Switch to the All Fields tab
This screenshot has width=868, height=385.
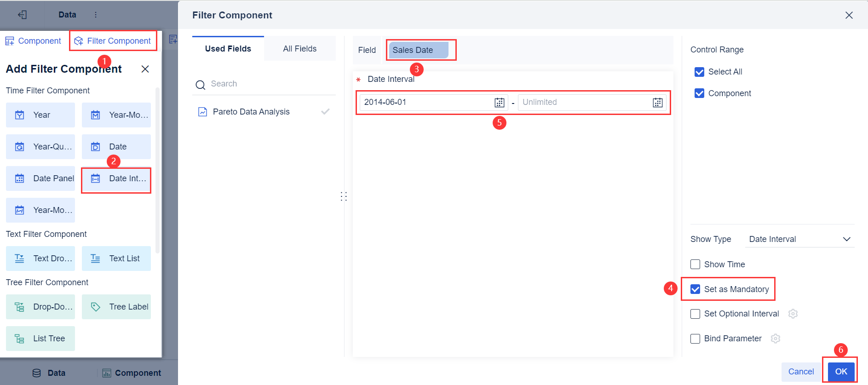[x=300, y=49]
